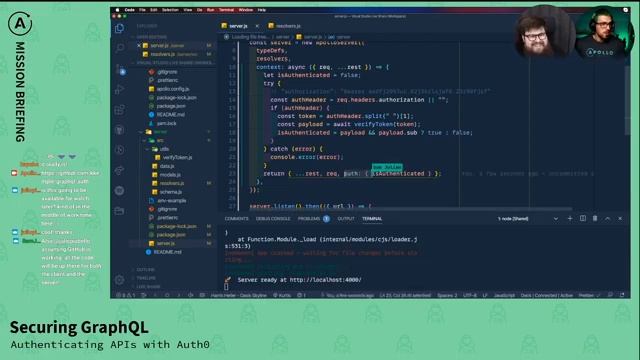Open verifyToken.js in the file tree
The width and height of the screenshot is (640, 360).
[x=177, y=158]
